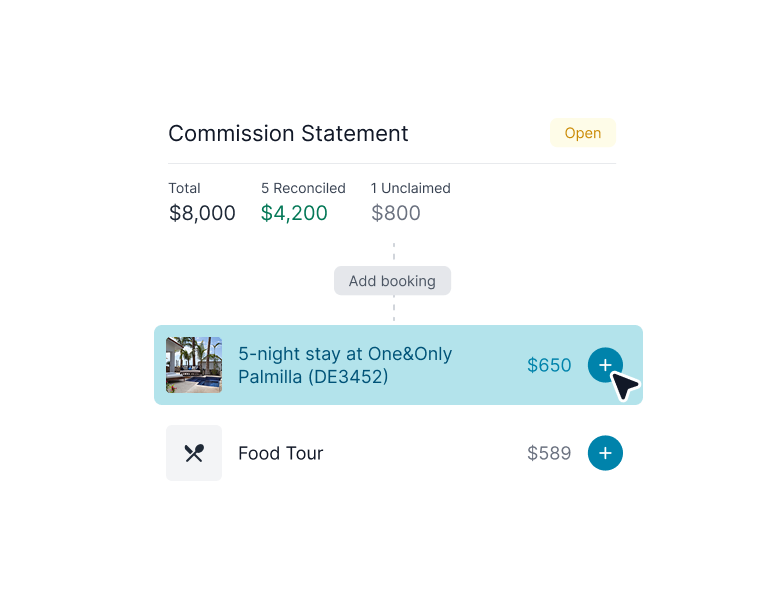Open the One&Only Palmilla hotel thumbnail

tap(194, 365)
